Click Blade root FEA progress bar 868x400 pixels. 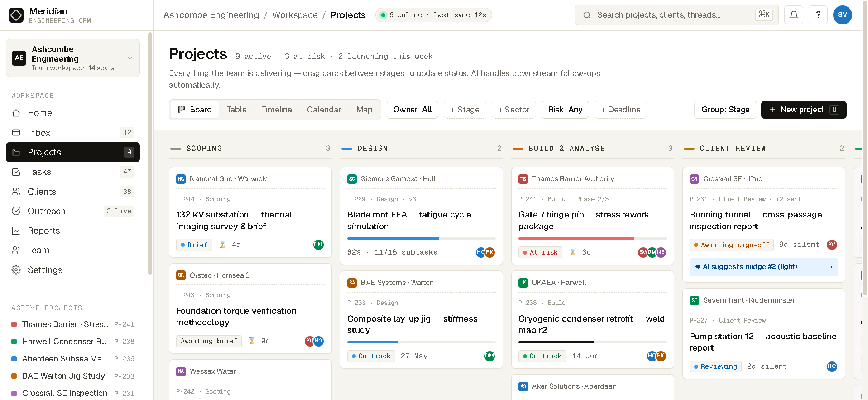coord(422,238)
